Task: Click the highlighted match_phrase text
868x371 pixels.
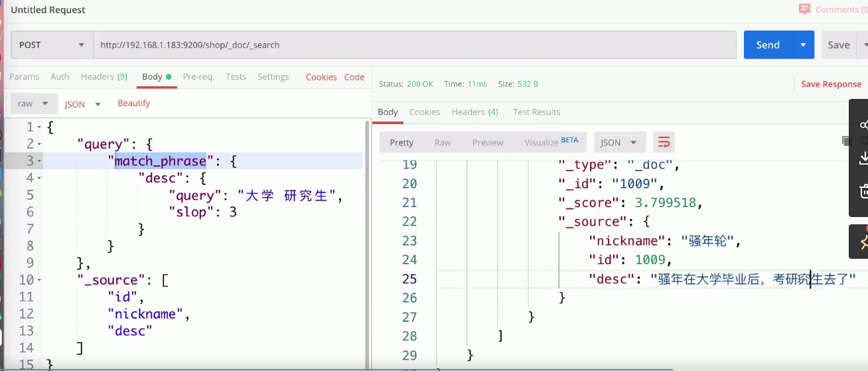Action: pos(160,161)
